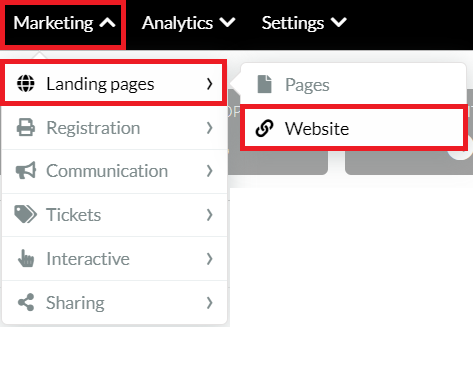Click the document icon beside Pages
The height and width of the screenshot is (369, 473).
tap(265, 84)
